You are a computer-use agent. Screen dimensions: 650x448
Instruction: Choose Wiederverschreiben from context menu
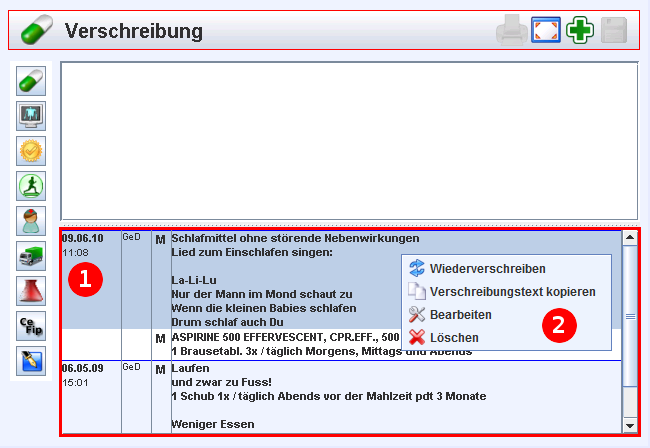pyautogui.click(x=488, y=268)
